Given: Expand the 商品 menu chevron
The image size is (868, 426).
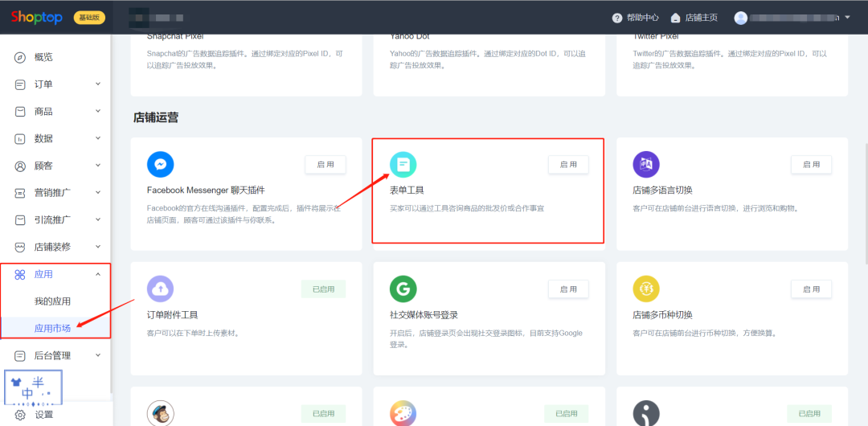Looking at the screenshot, I should [x=98, y=112].
